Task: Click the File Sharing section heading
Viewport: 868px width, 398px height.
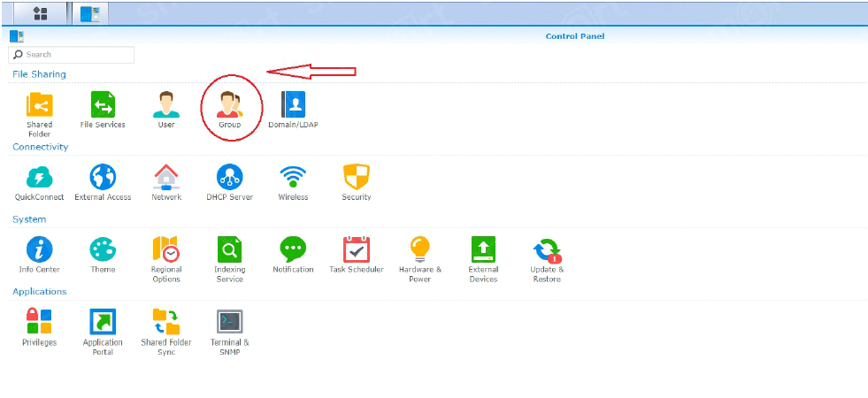Action: [x=39, y=74]
